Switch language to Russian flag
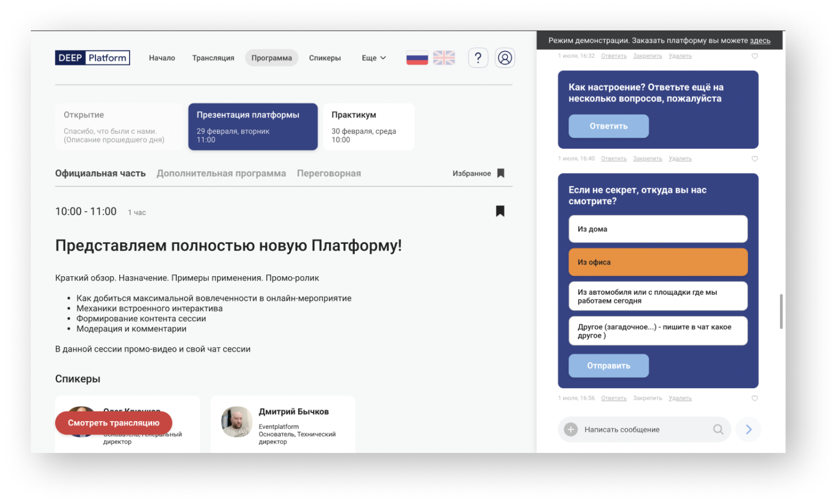Viewport: 837px width, 504px height. [x=417, y=58]
